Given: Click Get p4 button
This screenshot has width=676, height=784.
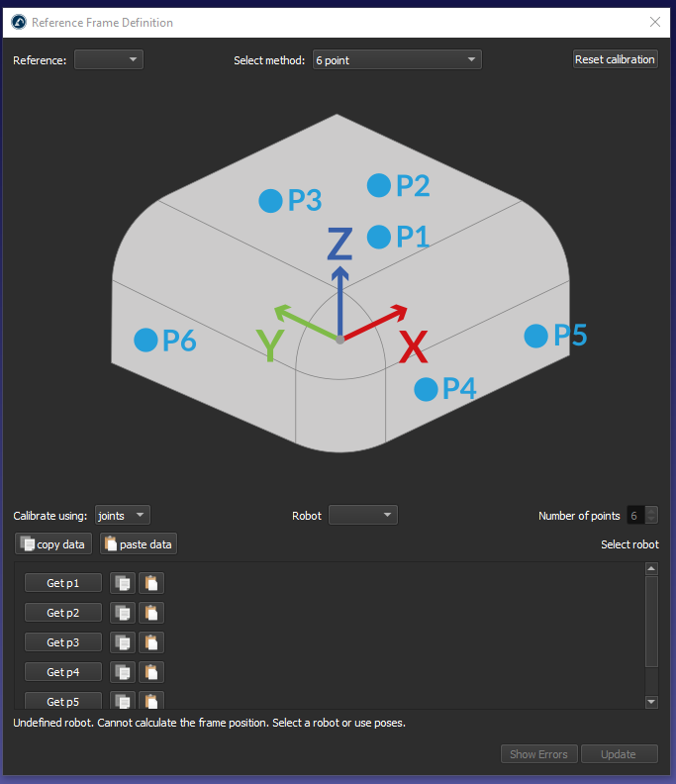Looking at the screenshot, I should (x=63, y=672).
